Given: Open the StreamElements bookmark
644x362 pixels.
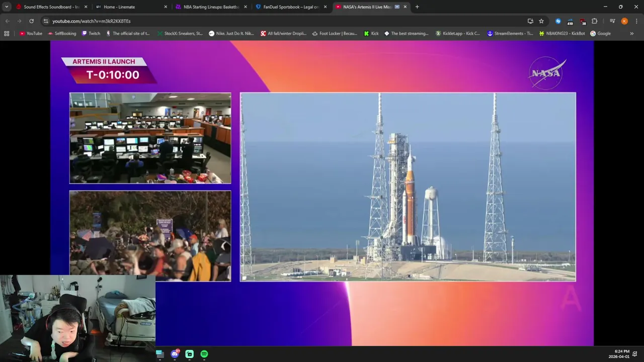Looking at the screenshot, I should (510, 34).
